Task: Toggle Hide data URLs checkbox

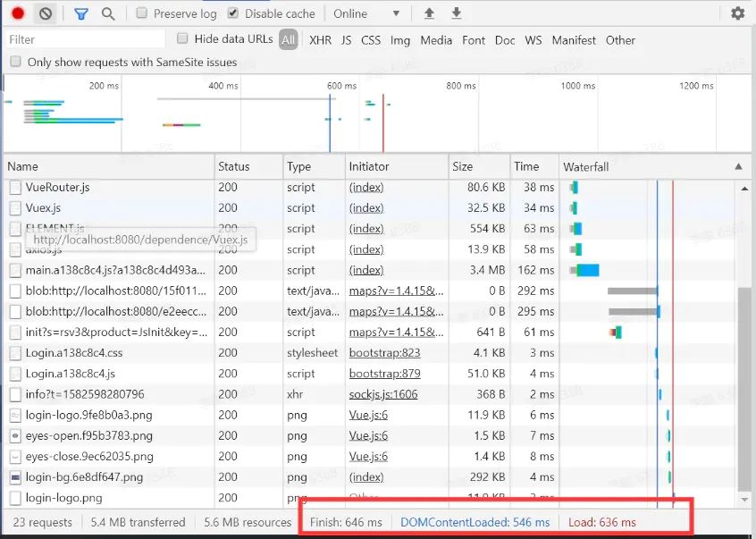Action: 182,38
